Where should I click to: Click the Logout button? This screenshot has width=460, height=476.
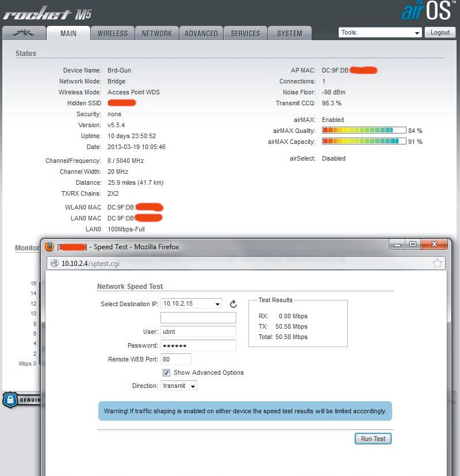pyautogui.click(x=440, y=32)
